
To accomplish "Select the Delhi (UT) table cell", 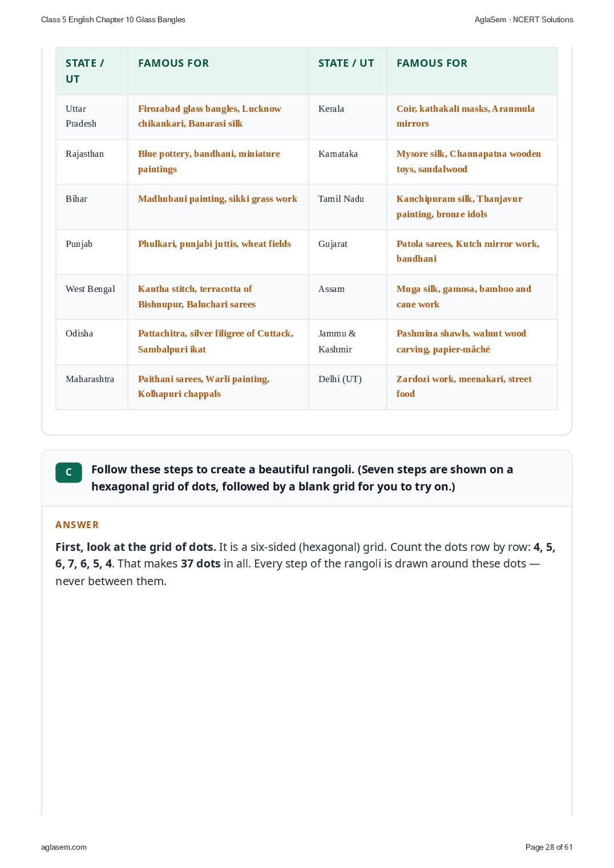I will tap(348, 387).
